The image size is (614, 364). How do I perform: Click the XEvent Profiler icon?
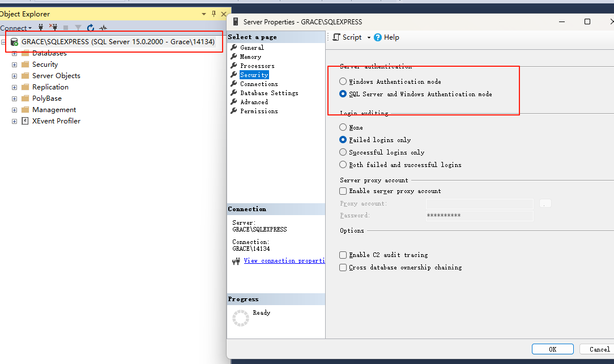click(x=25, y=121)
